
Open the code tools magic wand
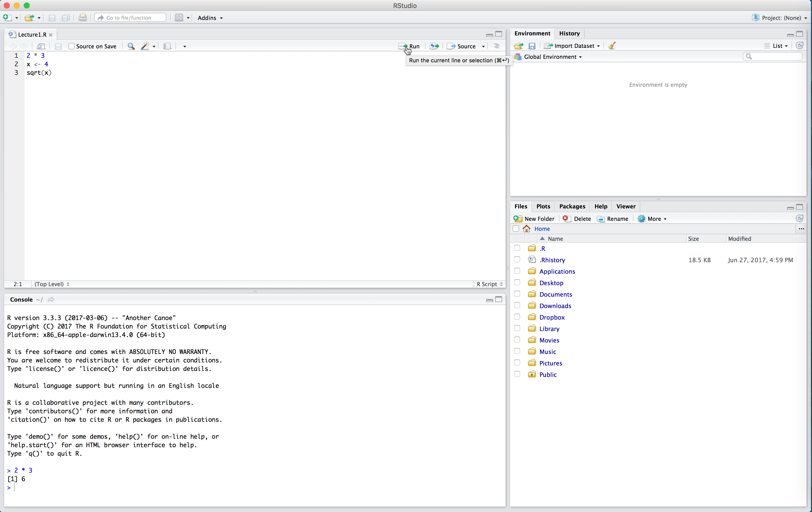pyautogui.click(x=146, y=46)
